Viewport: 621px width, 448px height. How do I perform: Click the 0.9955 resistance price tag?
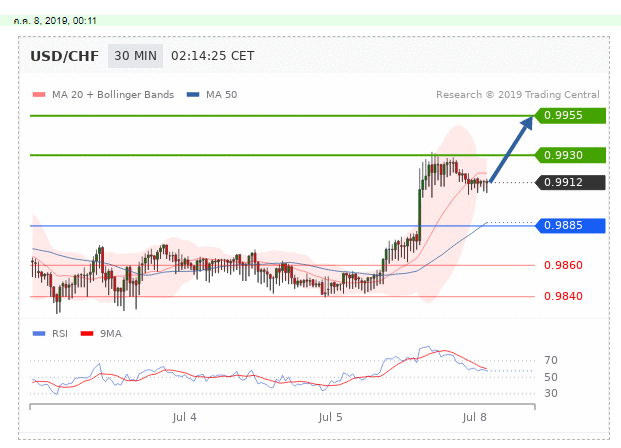(x=570, y=115)
